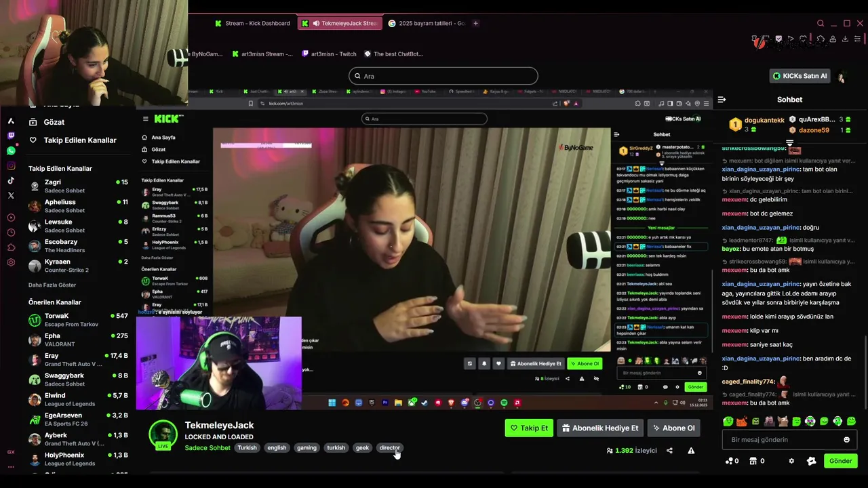Send message with Gönder button
Image resolution: width=868 pixels, height=488 pixels.
(x=840, y=461)
